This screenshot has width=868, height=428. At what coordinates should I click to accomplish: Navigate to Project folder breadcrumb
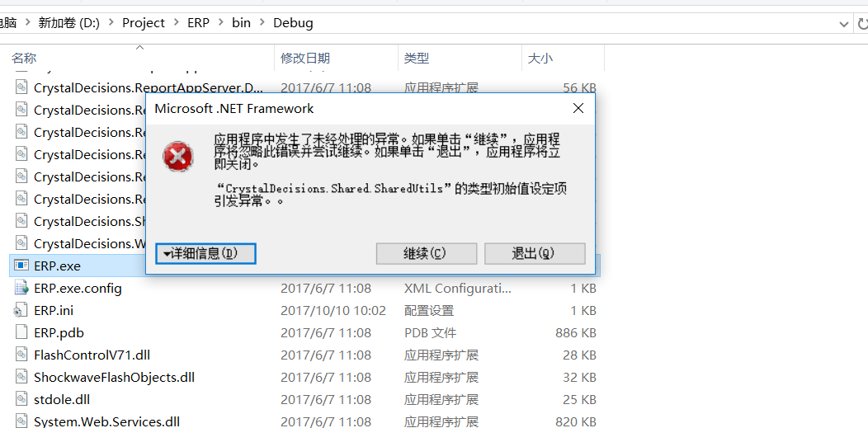pos(144,23)
